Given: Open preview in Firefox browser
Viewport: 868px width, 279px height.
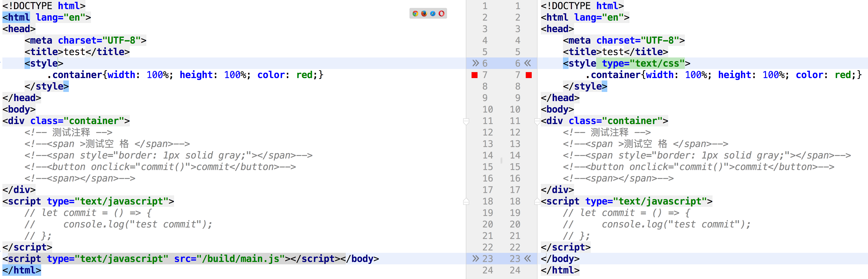Looking at the screenshot, I should pyautogui.click(x=424, y=13).
